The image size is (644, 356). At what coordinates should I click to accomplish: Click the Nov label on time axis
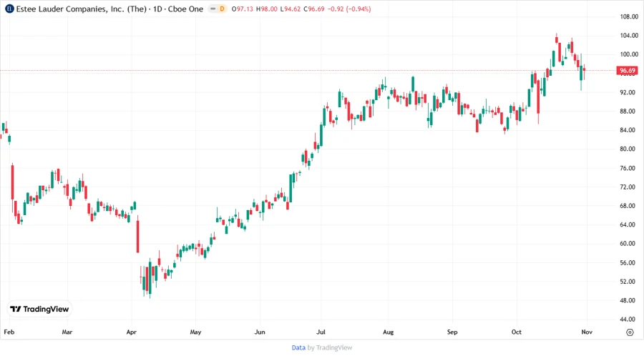point(587,332)
